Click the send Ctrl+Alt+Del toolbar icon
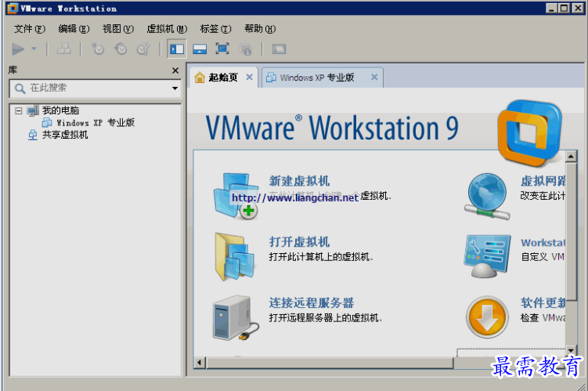 point(63,49)
